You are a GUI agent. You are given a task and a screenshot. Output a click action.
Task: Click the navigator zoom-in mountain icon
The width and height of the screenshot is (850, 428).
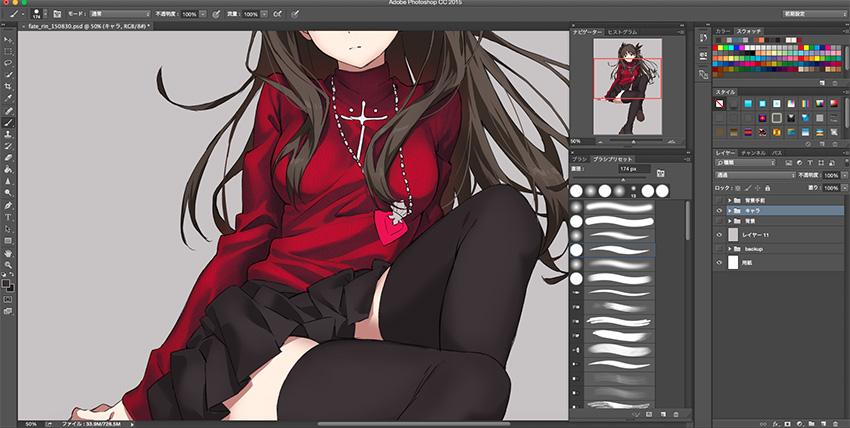[x=671, y=141]
